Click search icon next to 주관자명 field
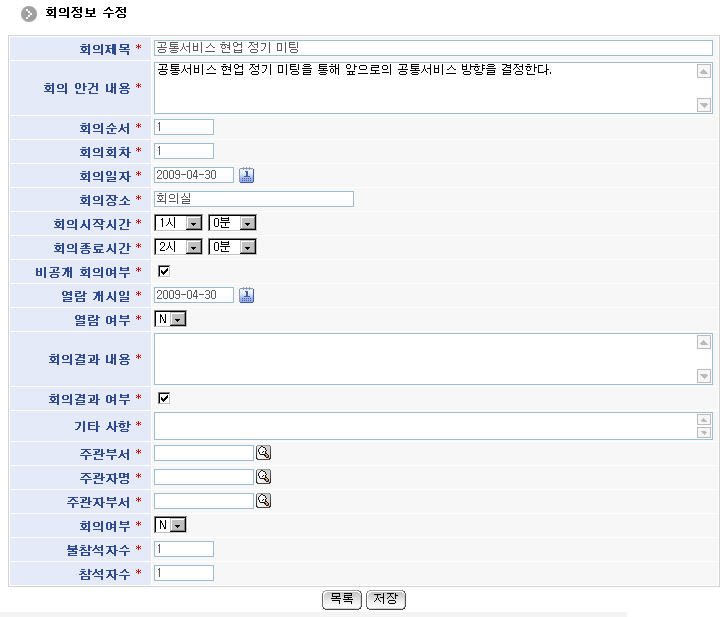Screen dimensions: 728x617 click(x=264, y=477)
